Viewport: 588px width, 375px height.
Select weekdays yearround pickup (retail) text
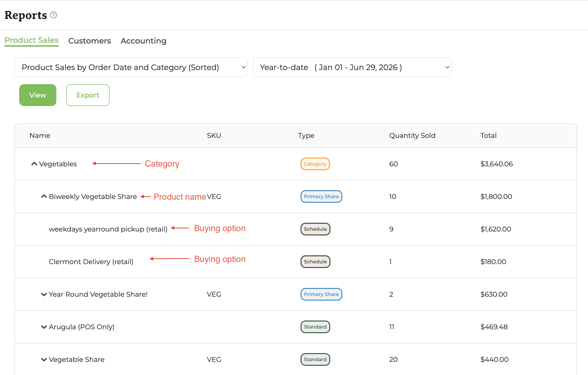[108, 229]
